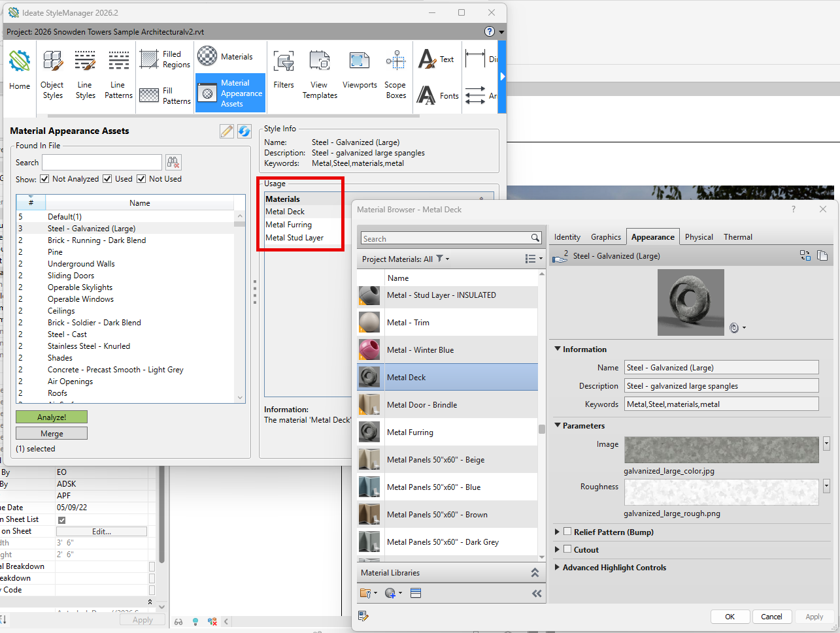Open Line Patterns in StyleManager
The height and width of the screenshot is (633, 840).
[118, 74]
